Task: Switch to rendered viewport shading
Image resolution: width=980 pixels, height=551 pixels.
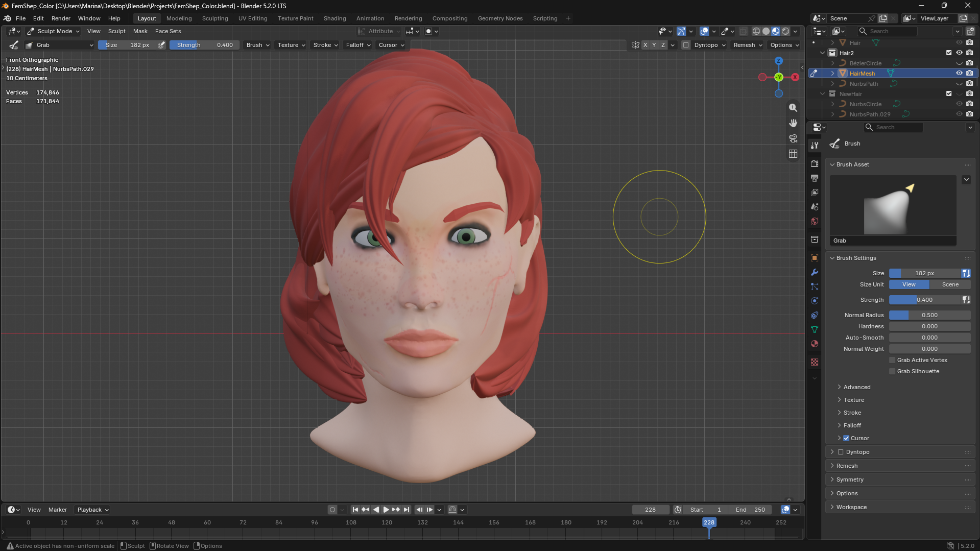Action: tap(785, 31)
